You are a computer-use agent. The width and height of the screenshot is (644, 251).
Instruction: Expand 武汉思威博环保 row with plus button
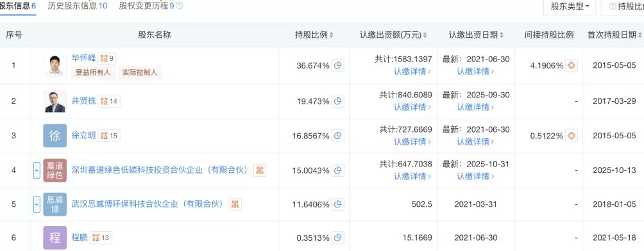pyautogui.click(x=37, y=204)
